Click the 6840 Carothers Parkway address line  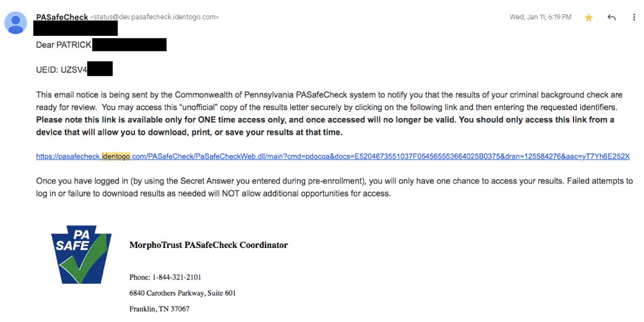182,293
